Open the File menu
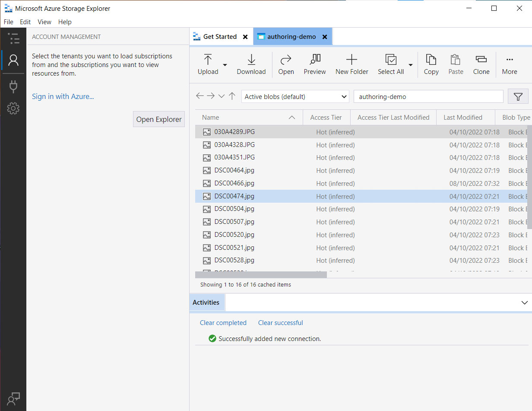Screen dimensions: 532x411 click(9, 22)
